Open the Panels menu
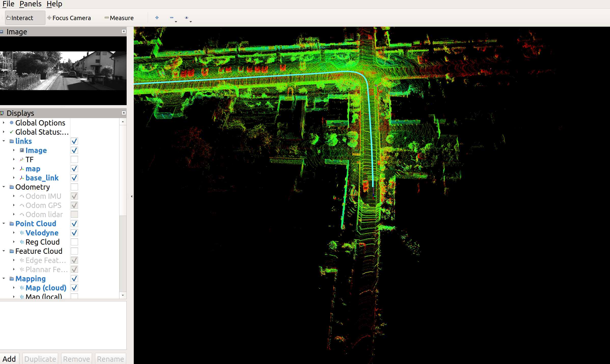 [30, 4]
